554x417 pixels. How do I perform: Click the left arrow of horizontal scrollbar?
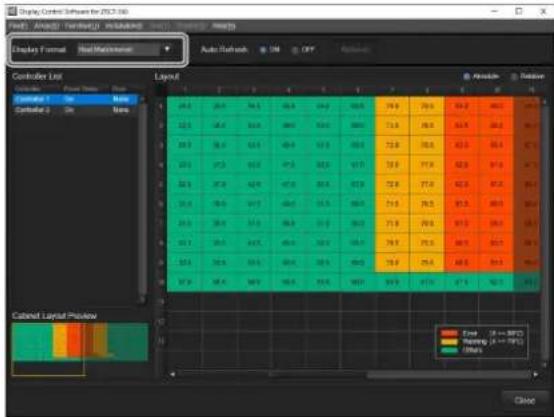[x=172, y=374]
